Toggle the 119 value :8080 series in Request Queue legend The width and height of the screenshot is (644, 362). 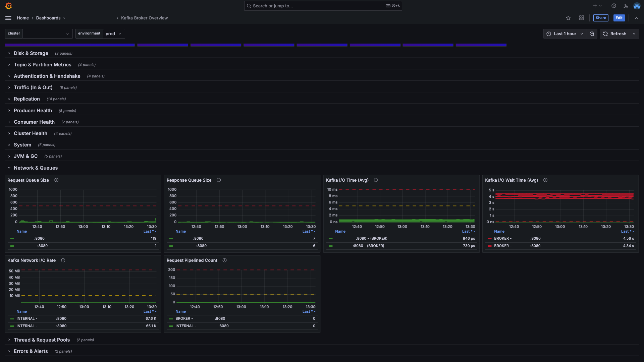coord(39,239)
